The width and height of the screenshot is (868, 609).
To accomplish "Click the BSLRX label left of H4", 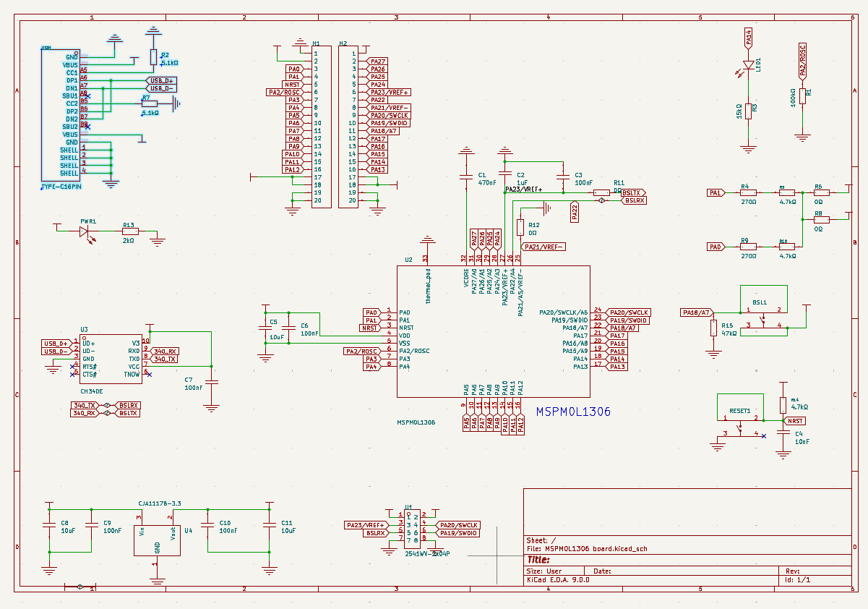I will [376, 533].
